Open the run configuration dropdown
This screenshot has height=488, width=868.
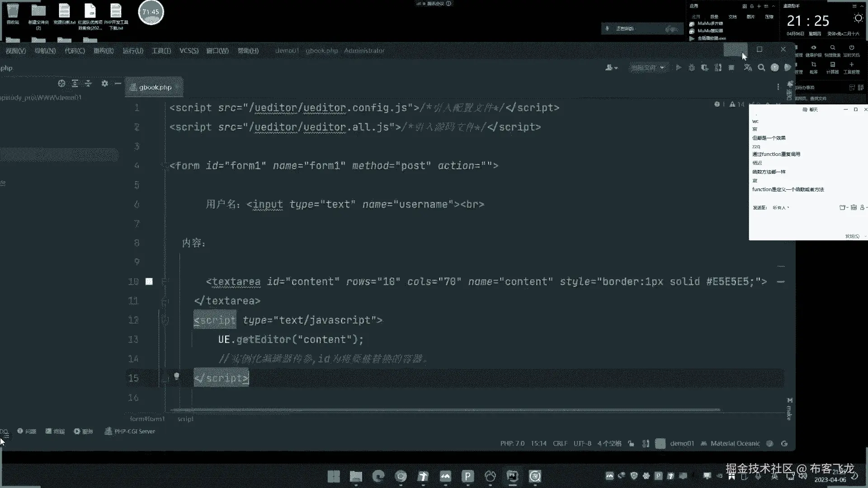[647, 68]
